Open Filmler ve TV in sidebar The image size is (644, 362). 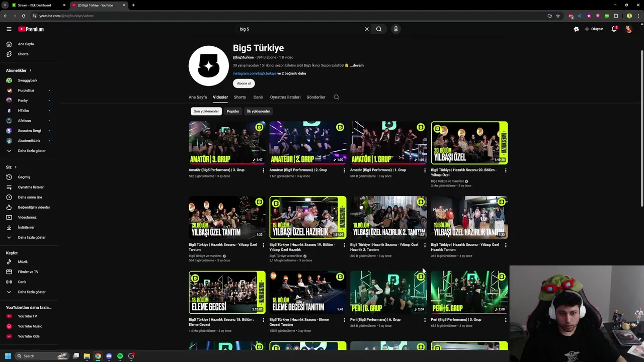[29, 271]
